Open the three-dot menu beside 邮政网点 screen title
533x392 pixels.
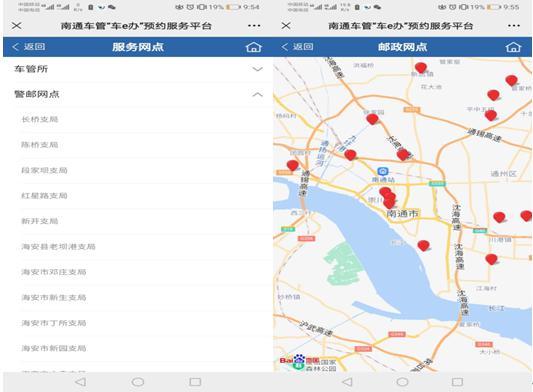click(x=514, y=25)
